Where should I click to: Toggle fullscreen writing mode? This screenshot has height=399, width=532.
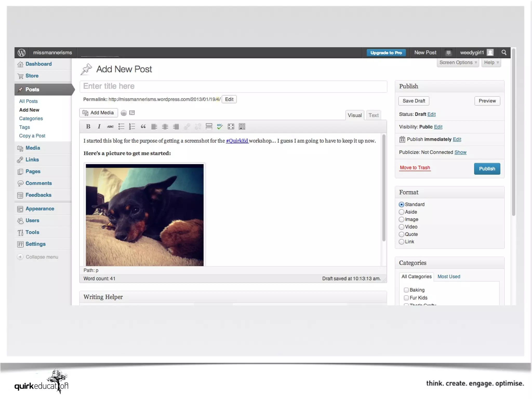(231, 127)
